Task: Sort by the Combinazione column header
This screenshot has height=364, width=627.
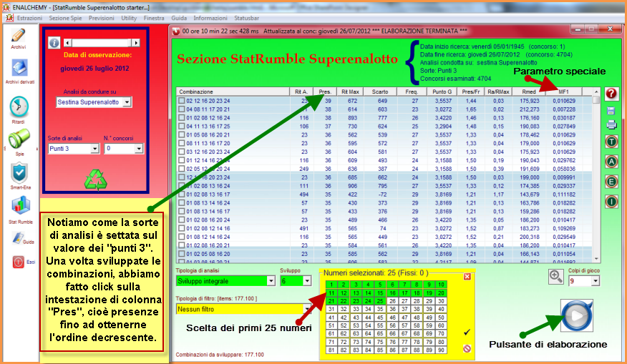Action: pyautogui.click(x=233, y=92)
